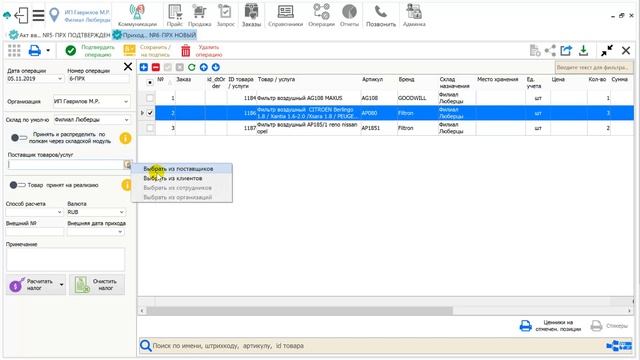
Task: Click Удалить операцию button
Action: tap(202, 51)
